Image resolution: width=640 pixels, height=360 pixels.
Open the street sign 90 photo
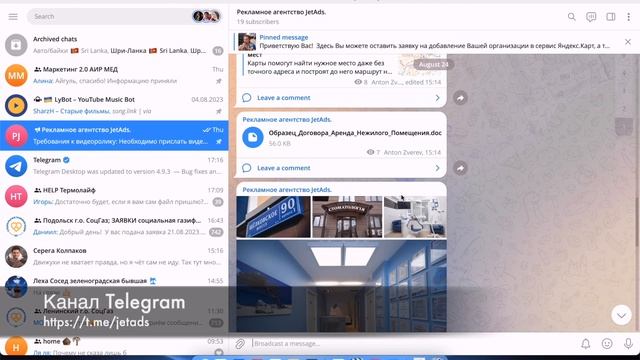click(x=273, y=217)
